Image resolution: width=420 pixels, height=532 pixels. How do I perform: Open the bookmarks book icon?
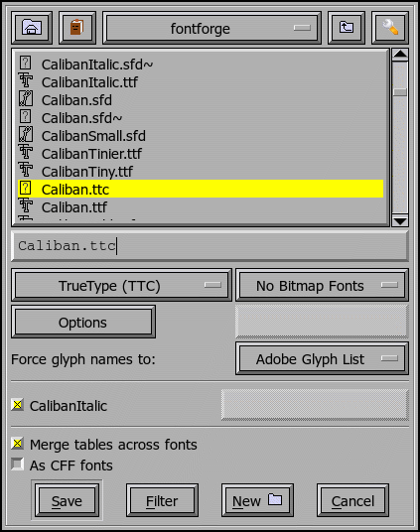click(77, 28)
